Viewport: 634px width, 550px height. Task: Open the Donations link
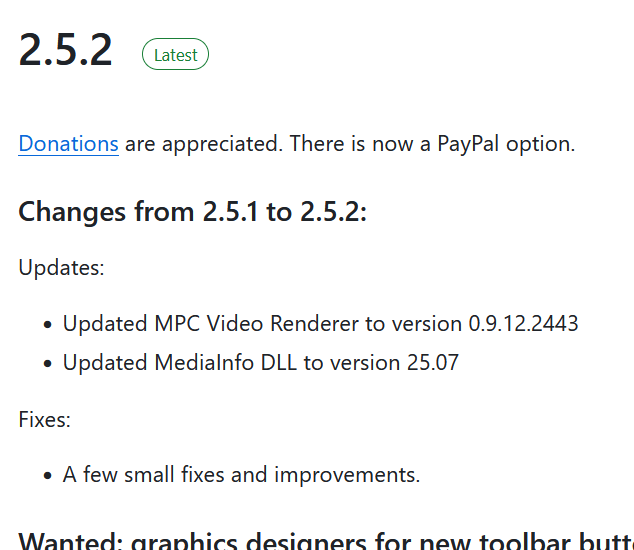(68, 144)
